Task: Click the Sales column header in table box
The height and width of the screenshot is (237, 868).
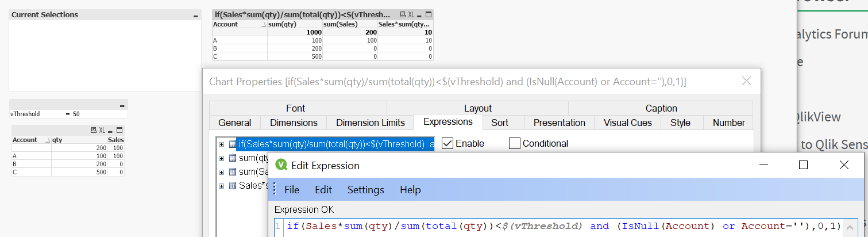Action: [x=115, y=140]
